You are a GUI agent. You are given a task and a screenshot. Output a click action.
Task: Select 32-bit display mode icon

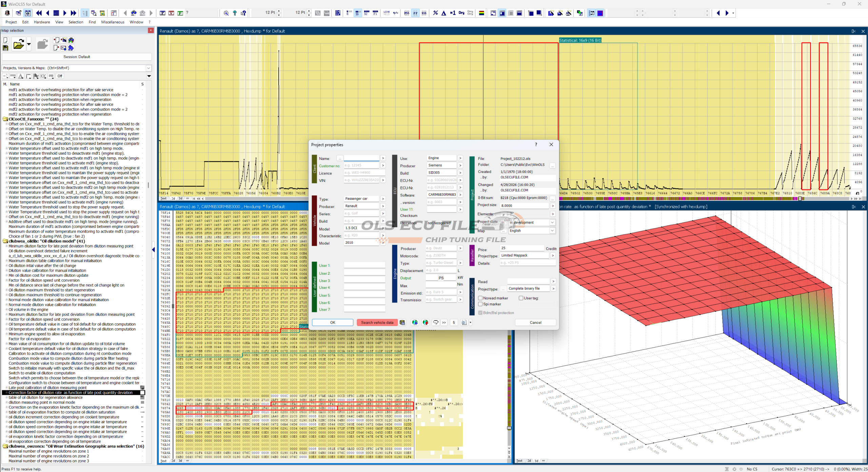coord(366,13)
